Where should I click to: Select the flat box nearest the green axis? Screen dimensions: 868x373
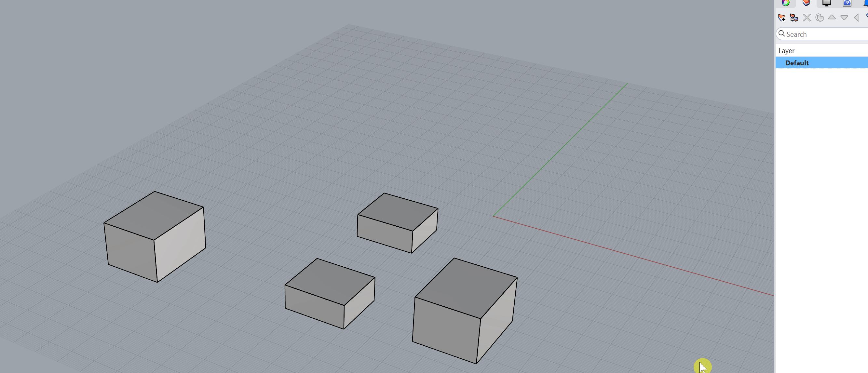pos(398,223)
